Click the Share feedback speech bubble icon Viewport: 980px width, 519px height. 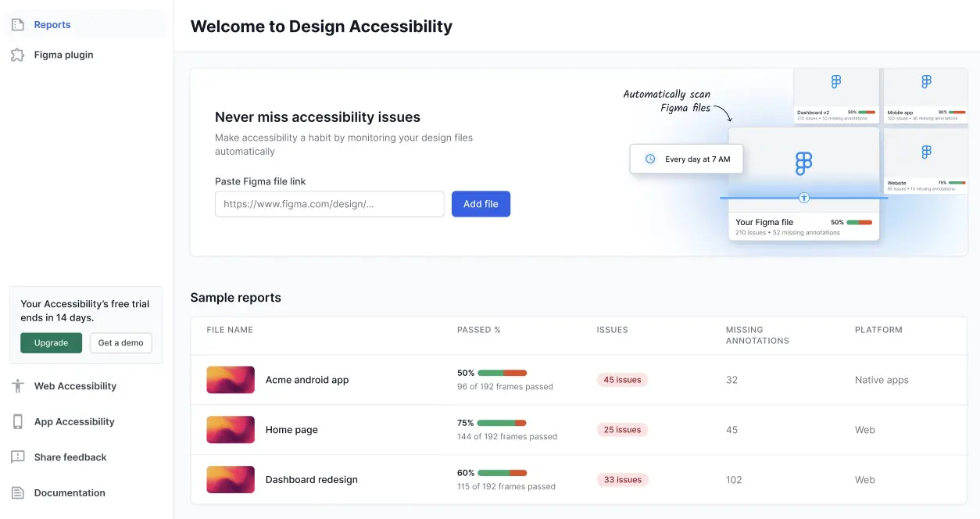17,457
